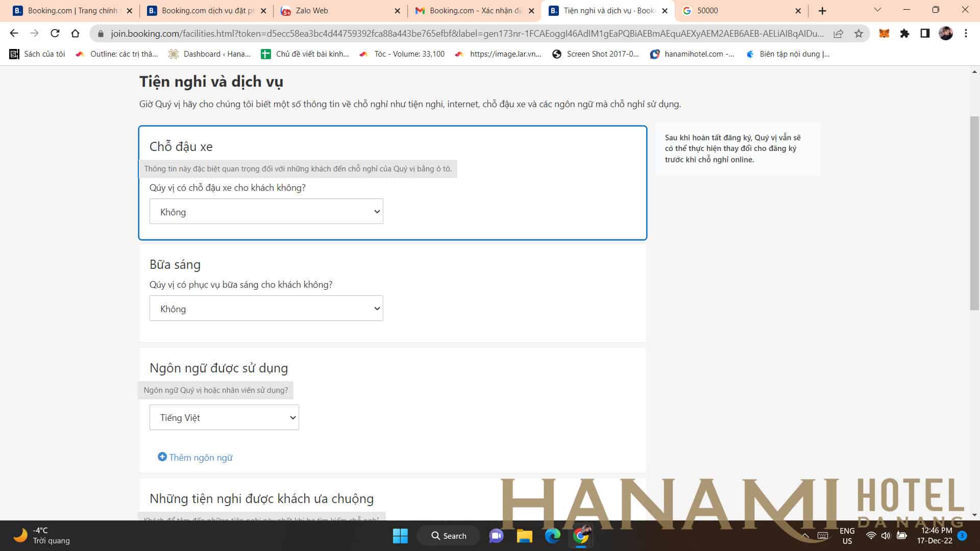Click the home button icon
The width and height of the screenshot is (980, 551).
click(75, 34)
